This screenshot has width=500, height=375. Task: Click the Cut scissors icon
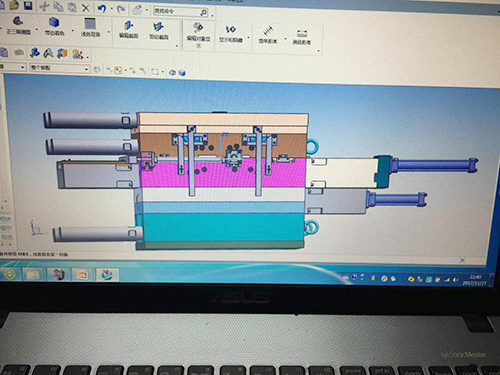pyautogui.click(x=44, y=6)
